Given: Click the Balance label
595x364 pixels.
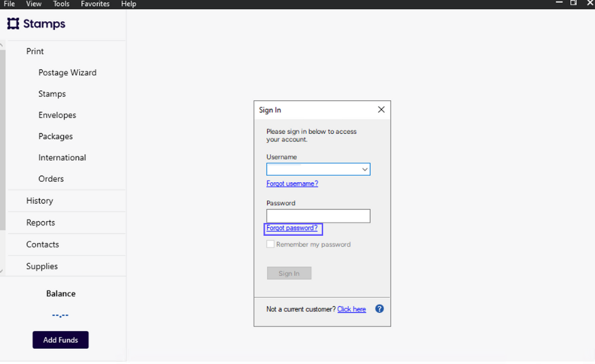Looking at the screenshot, I should tap(61, 294).
